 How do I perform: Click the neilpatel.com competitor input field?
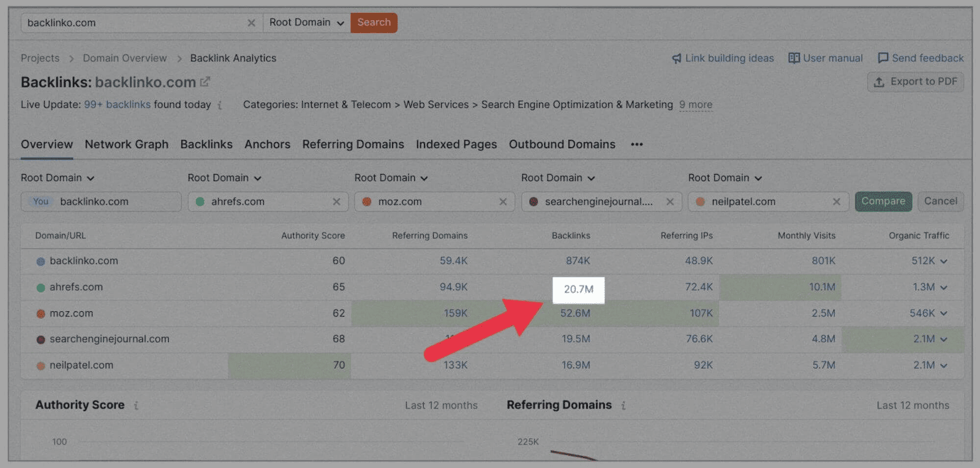(x=768, y=202)
